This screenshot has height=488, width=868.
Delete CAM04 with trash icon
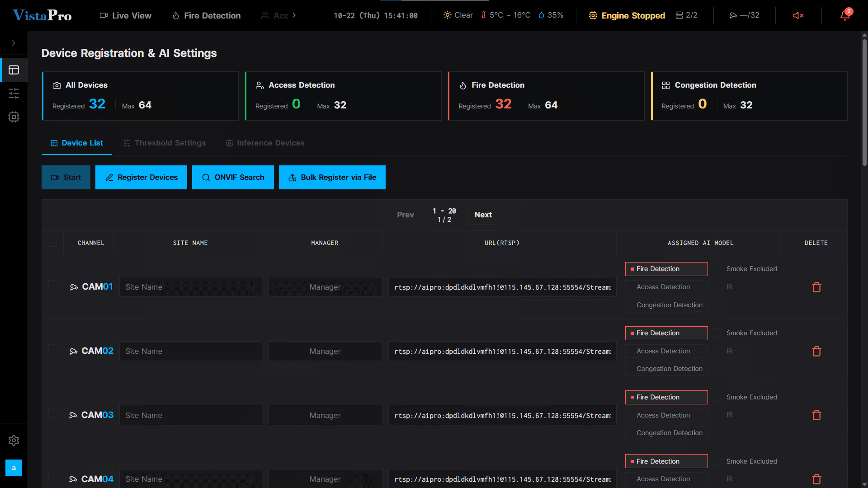(816, 479)
